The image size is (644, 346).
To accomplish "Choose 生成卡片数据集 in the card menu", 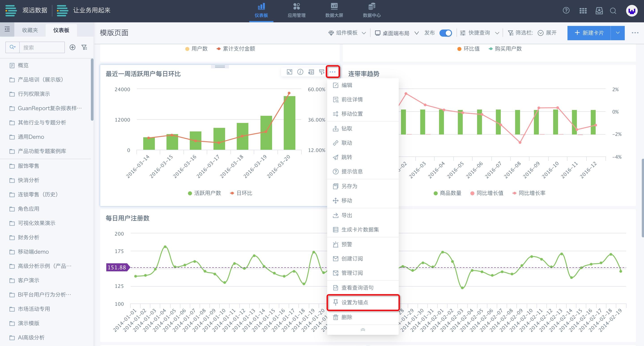I will coord(363,230).
